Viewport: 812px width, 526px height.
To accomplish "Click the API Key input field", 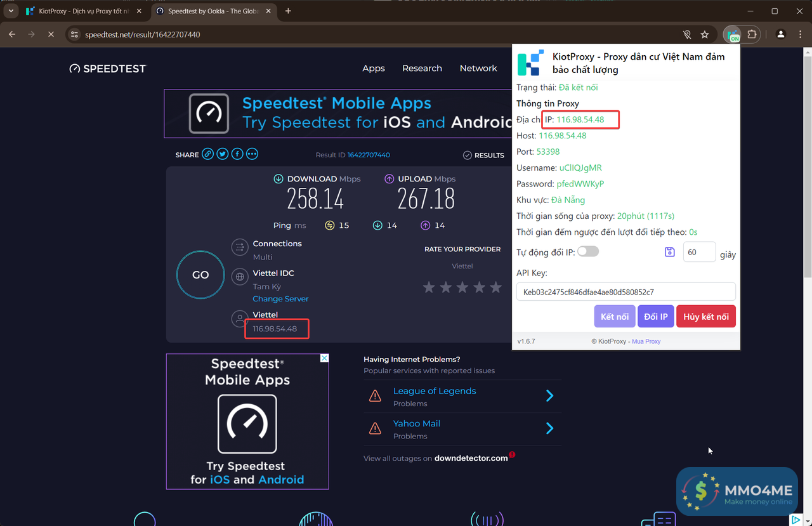I will [626, 292].
